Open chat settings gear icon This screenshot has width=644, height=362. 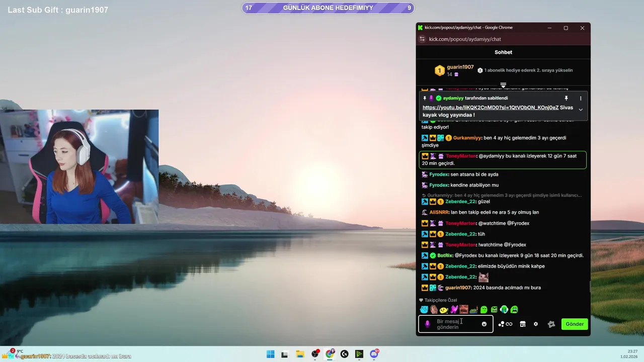pos(536,324)
